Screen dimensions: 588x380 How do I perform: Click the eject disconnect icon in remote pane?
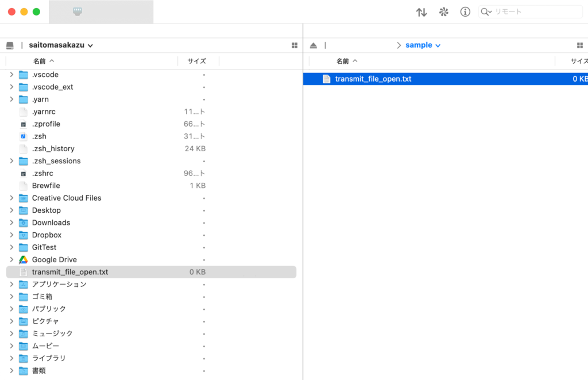tap(313, 45)
